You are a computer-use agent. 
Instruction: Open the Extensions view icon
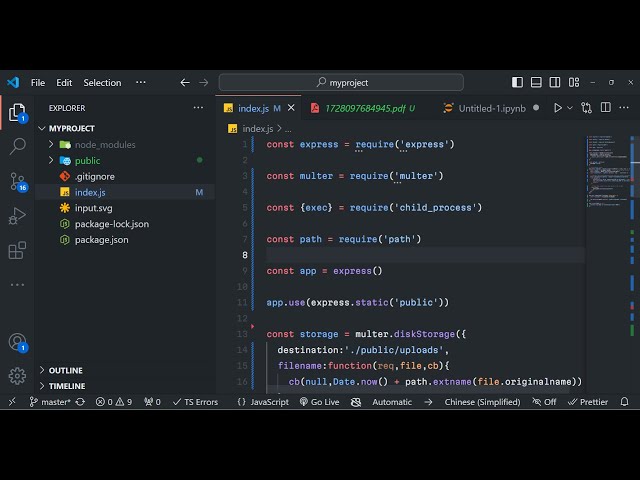[x=17, y=251]
